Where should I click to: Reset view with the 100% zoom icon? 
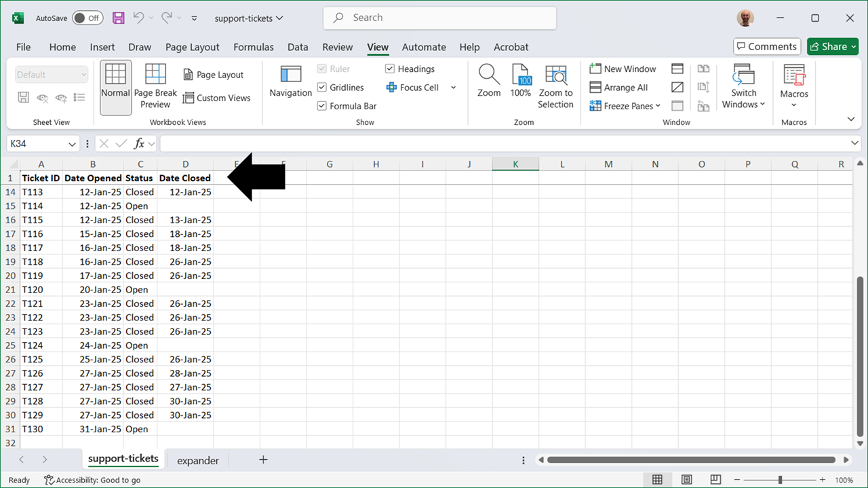tap(520, 81)
